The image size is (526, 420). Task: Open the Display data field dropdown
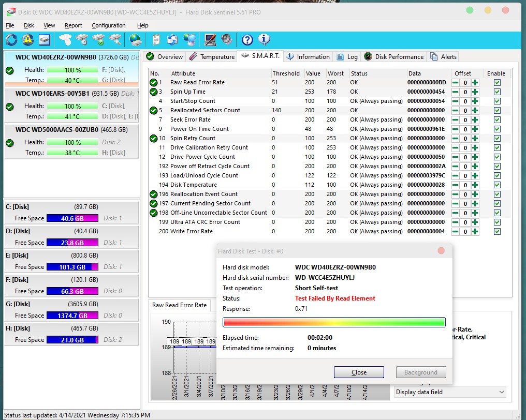coord(449,392)
